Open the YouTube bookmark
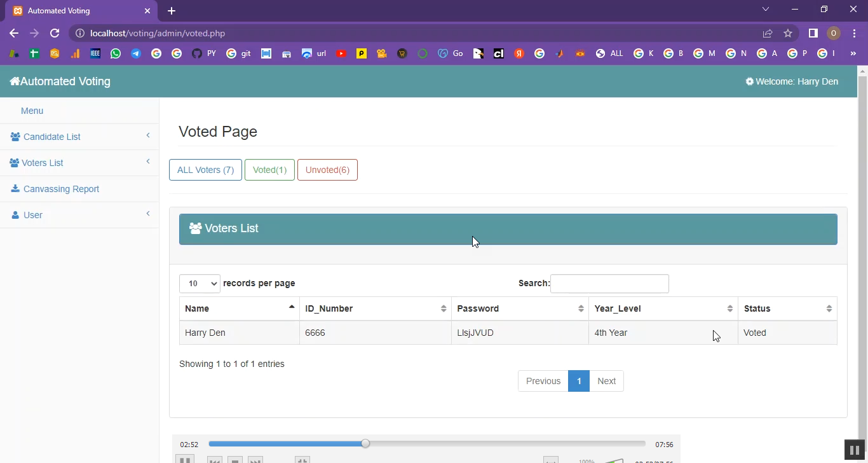Image resolution: width=868 pixels, height=463 pixels. tap(341, 54)
